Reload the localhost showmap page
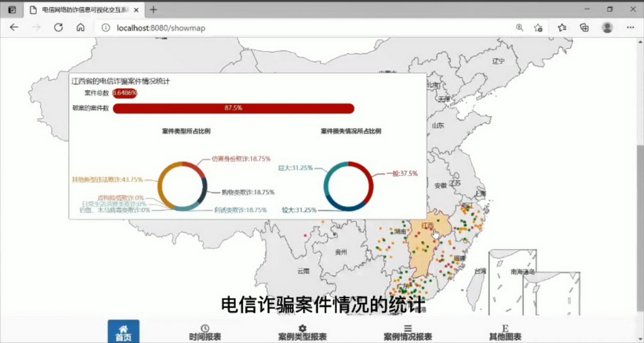The height and width of the screenshot is (343, 644). coord(58,28)
